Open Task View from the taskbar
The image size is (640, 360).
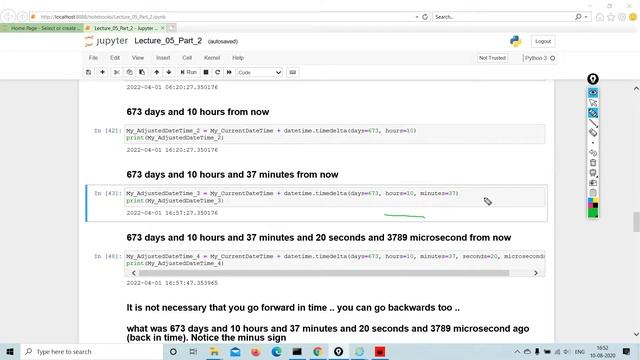193,351
